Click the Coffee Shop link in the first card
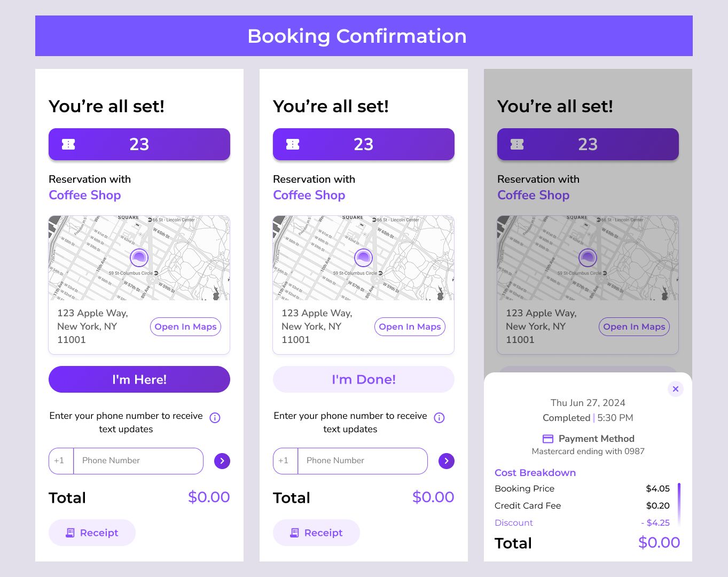Viewport: 728px width, 577px height. click(85, 195)
